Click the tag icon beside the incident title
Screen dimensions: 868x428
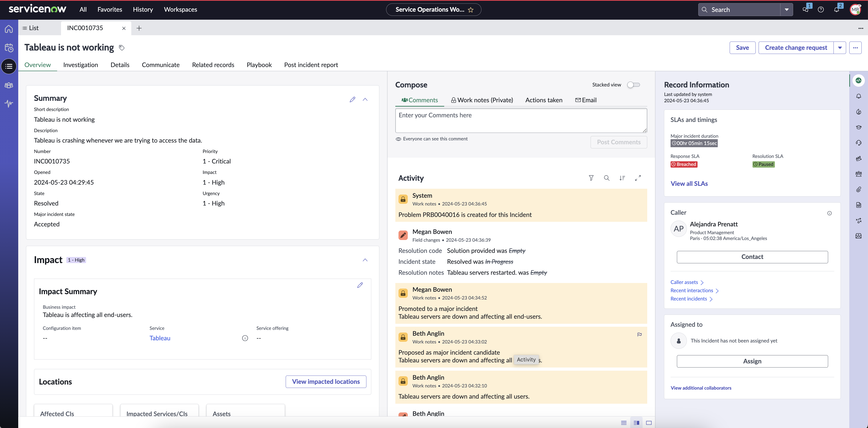122,48
